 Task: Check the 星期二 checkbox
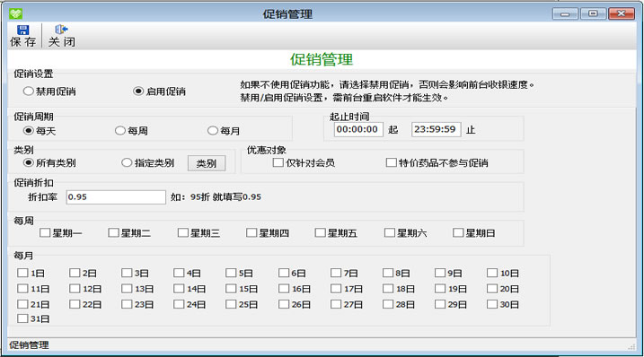click(x=113, y=232)
